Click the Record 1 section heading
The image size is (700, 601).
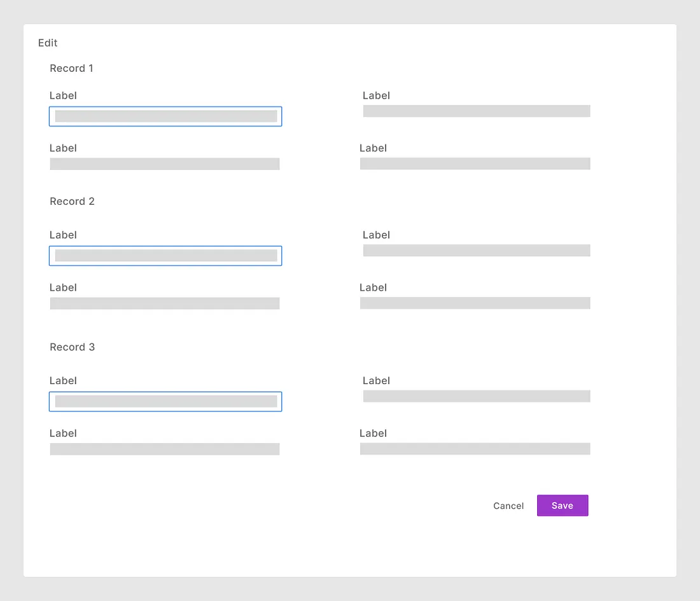pyautogui.click(x=71, y=68)
